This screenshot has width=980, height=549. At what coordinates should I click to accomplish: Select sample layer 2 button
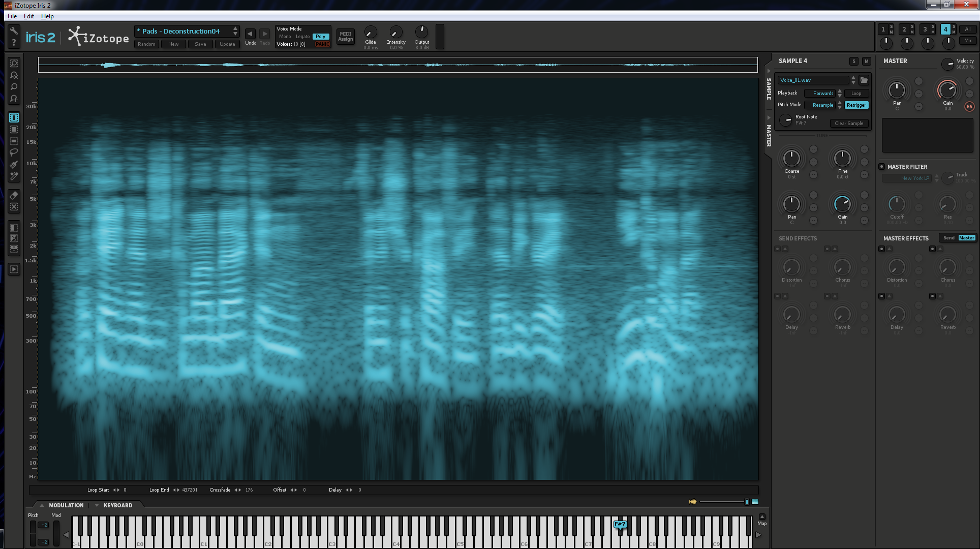[x=904, y=29]
